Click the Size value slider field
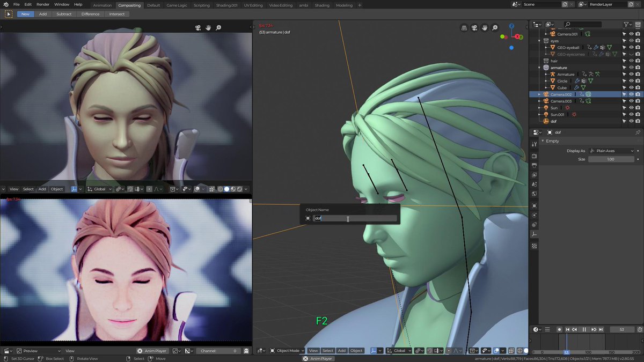This screenshot has height=362, width=644. coord(611,159)
